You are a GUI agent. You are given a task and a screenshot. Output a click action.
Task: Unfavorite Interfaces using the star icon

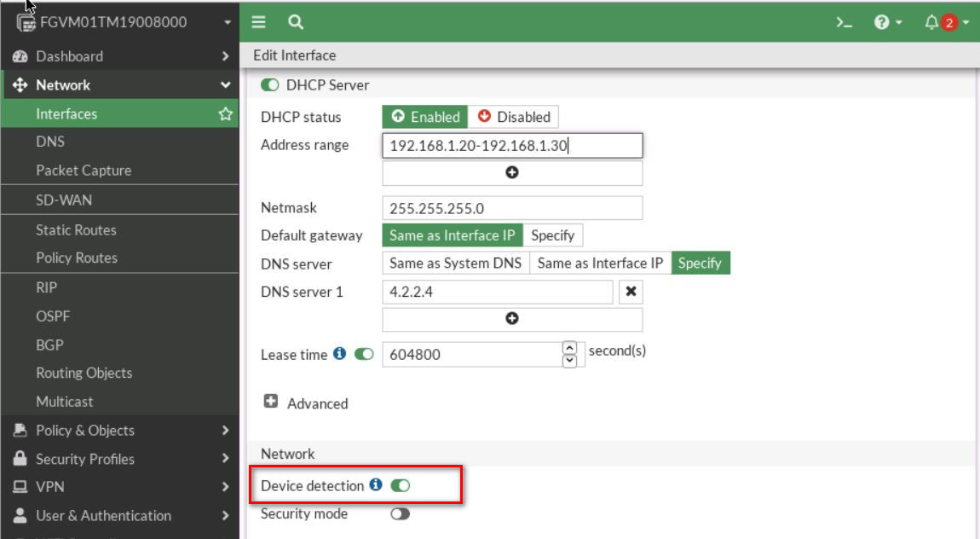(223, 113)
